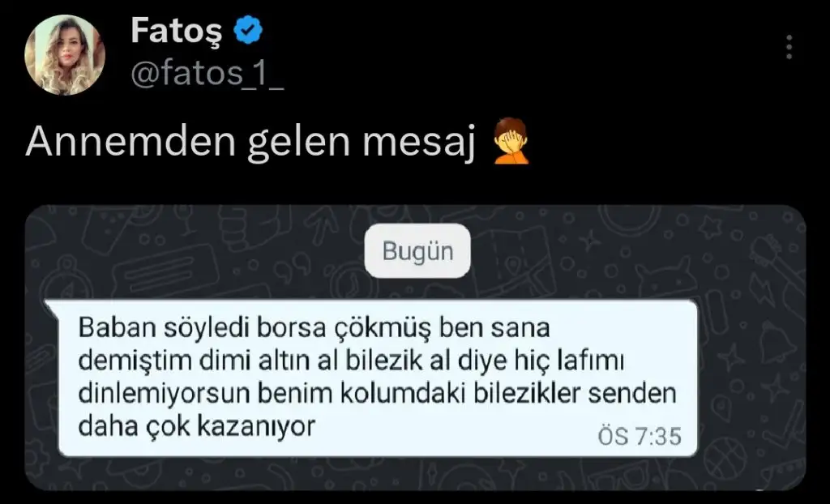Open the embedded WhatsApp screenshot image
The height and width of the screenshot is (504, 830).
[x=416, y=348]
